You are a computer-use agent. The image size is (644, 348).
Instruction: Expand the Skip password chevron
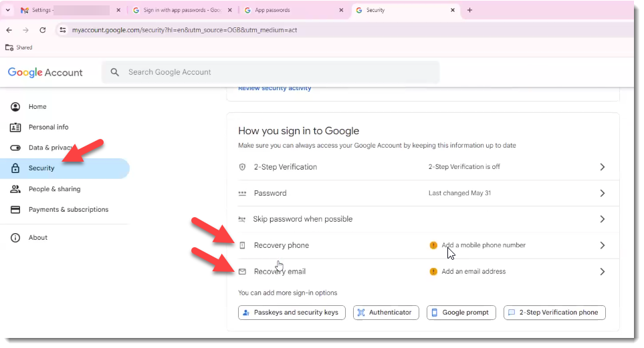point(602,219)
